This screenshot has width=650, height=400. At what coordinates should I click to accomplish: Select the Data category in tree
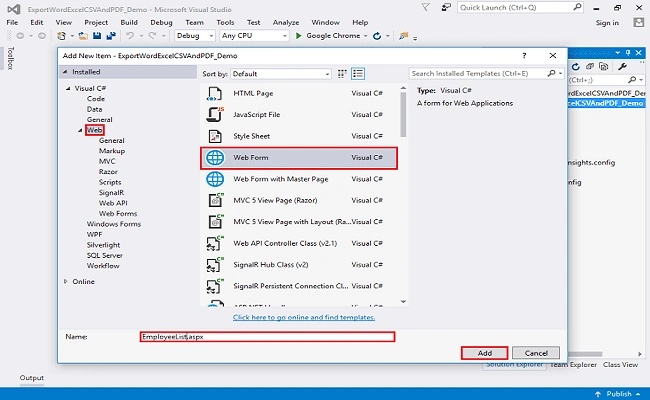94,109
